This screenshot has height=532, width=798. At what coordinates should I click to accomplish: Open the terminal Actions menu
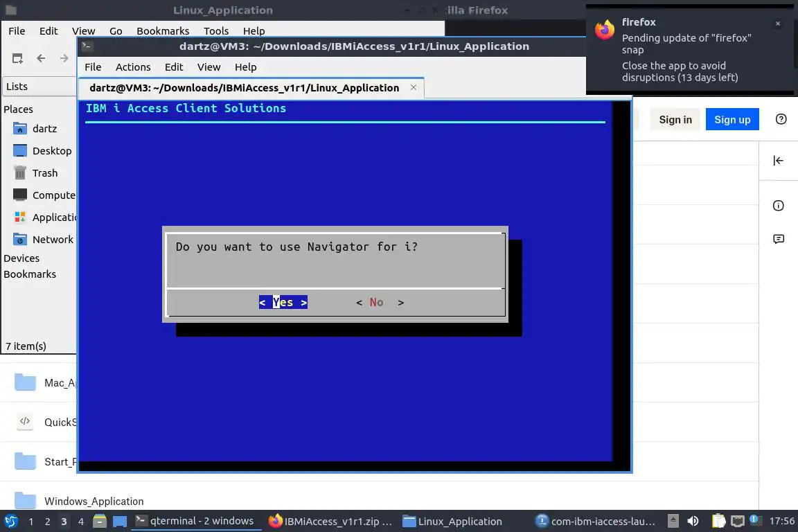click(x=133, y=67)
